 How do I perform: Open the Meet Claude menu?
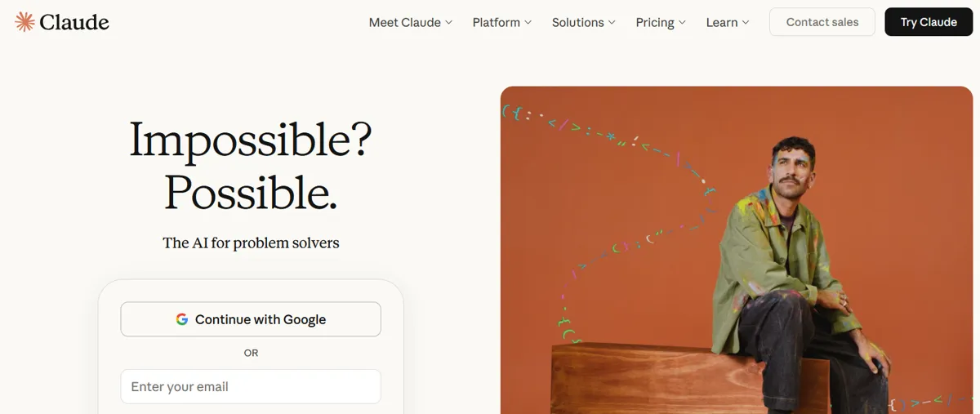[x=404, y=23]
